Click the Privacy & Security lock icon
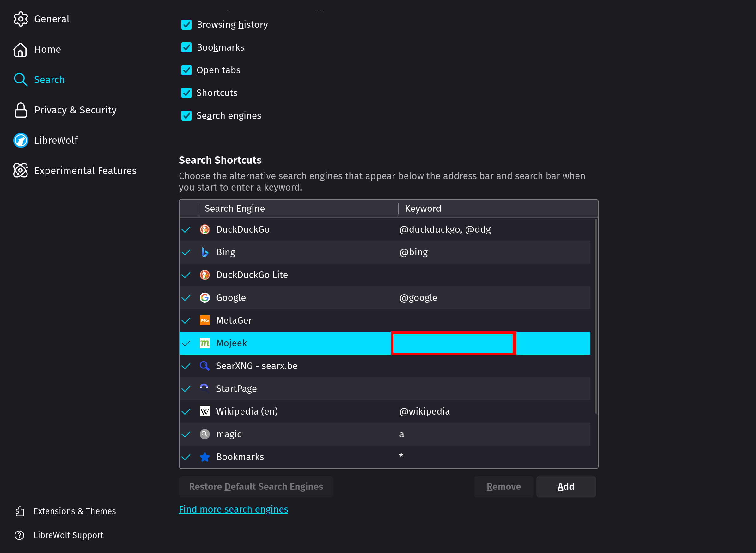This screenshot has width=756, height=553. point(21,110)
